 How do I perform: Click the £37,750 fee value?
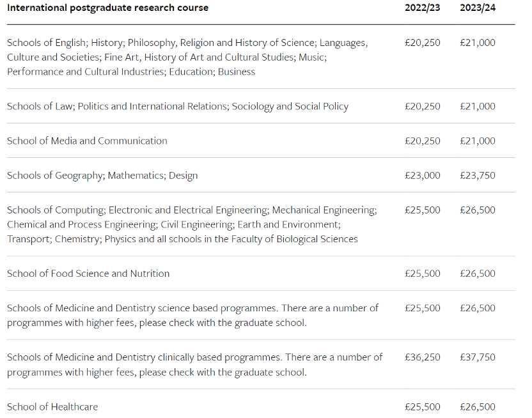tap(478, 357)
